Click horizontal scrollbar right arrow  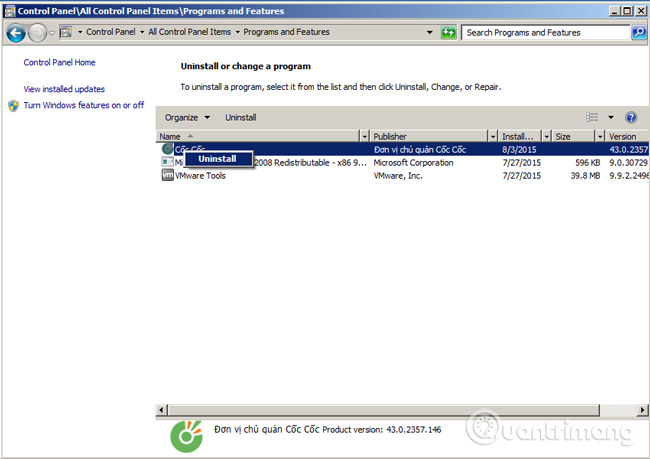pos(643,410)
